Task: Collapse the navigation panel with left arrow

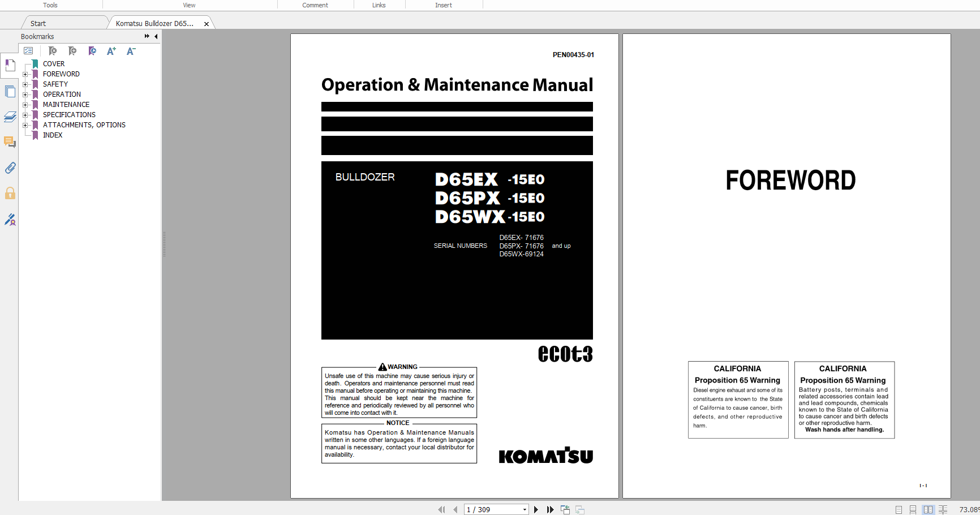Action: coord(156,36)
